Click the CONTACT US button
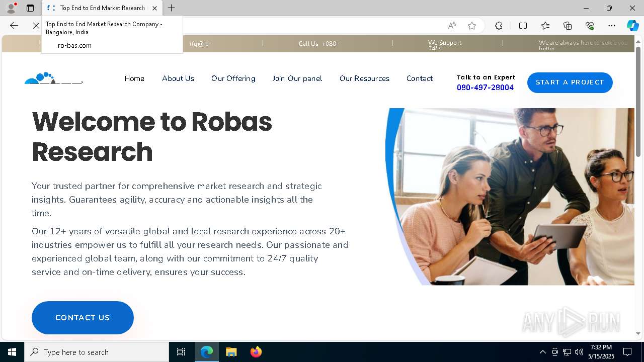Viewport: 644px width, 362px height. [83, 318]
